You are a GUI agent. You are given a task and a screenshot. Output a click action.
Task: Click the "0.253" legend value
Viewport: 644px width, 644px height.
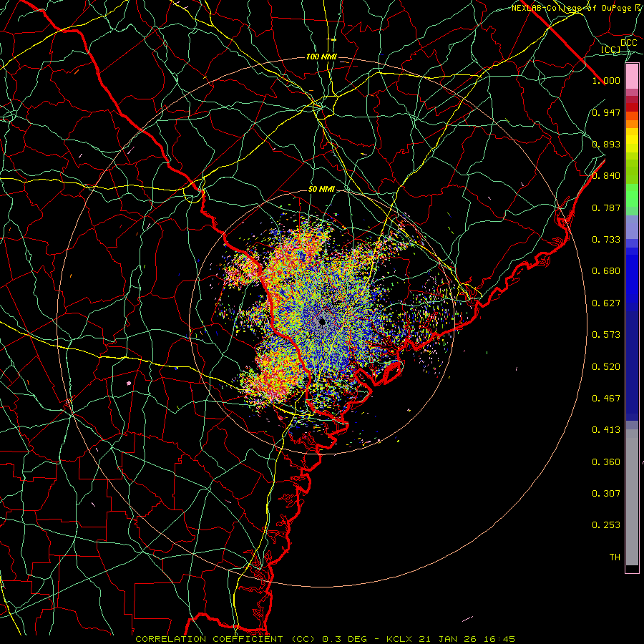point(606,525)
